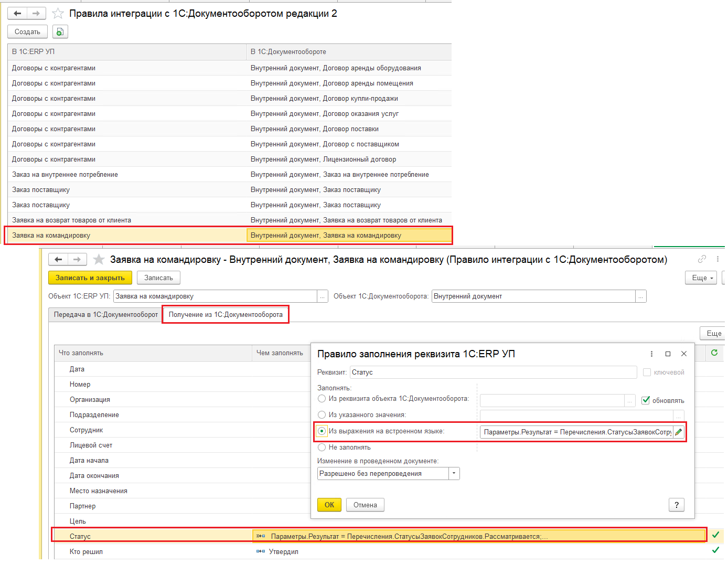Image resolution: width=728 pixels, height=564 pixels.
Task: Star the Заявка на командировку rule form
Action: (x=99, y=259)
